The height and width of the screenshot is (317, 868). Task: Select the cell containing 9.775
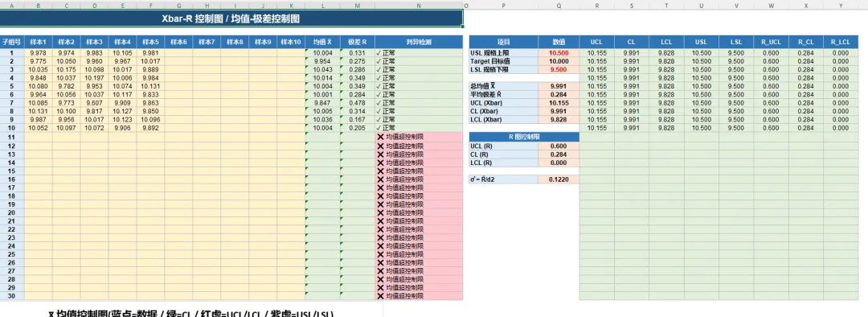[x=39, y=61]
